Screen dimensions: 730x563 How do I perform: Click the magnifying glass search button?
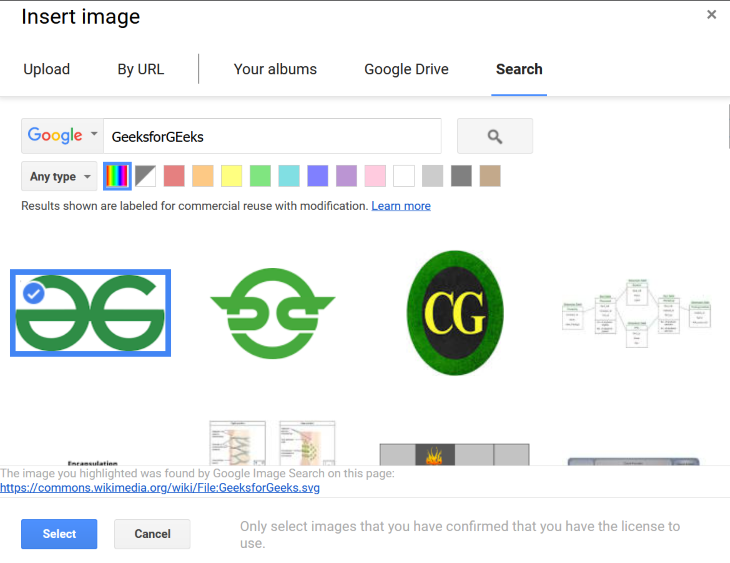[494, 136]
